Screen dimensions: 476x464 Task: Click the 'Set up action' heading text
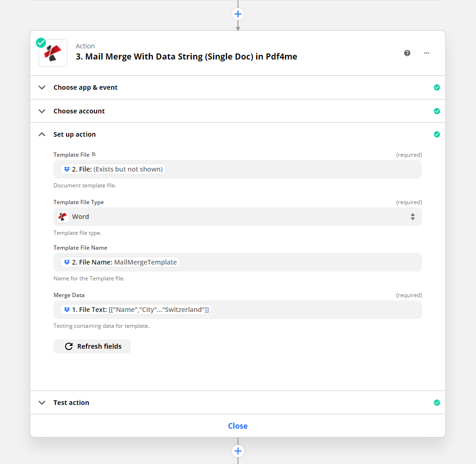click(x=74, y=134)
